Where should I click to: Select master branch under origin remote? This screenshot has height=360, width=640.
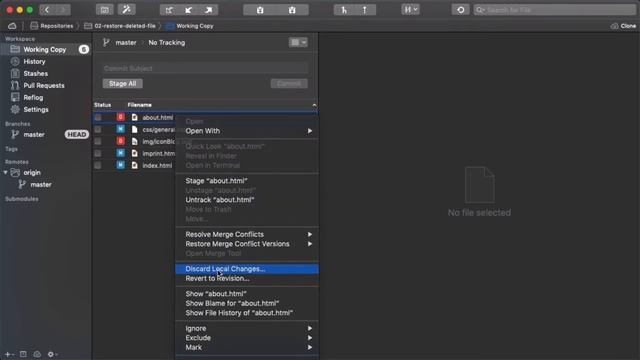coord(41,184)
